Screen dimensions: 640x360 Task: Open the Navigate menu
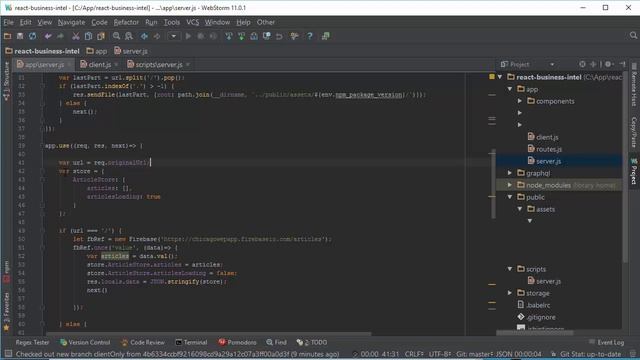tap(71, 22)
